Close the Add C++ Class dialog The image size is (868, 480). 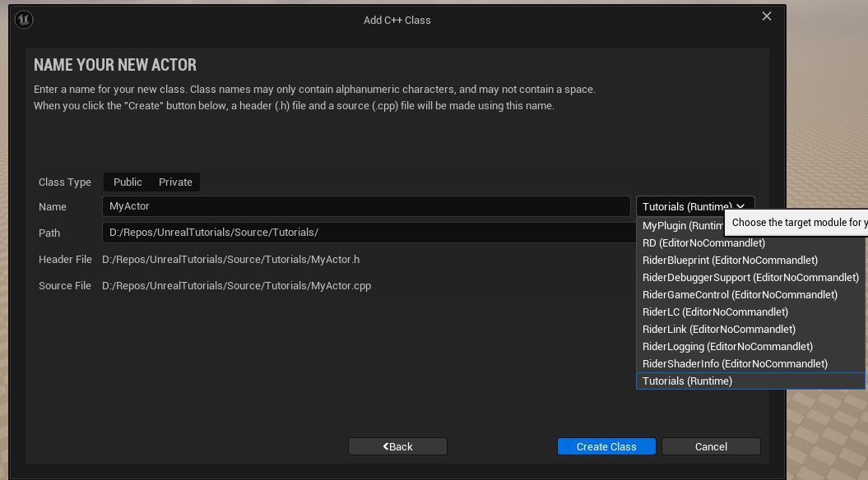point(767,16)
